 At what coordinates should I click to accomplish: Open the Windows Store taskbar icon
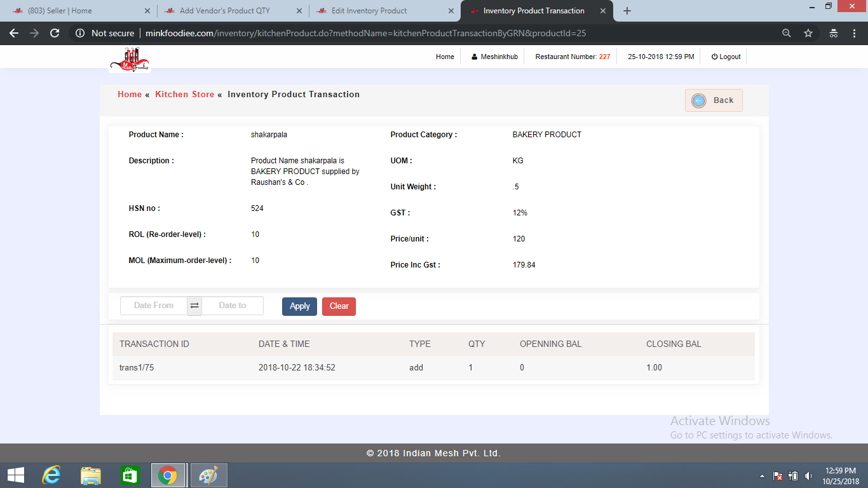tap(130, 475)
